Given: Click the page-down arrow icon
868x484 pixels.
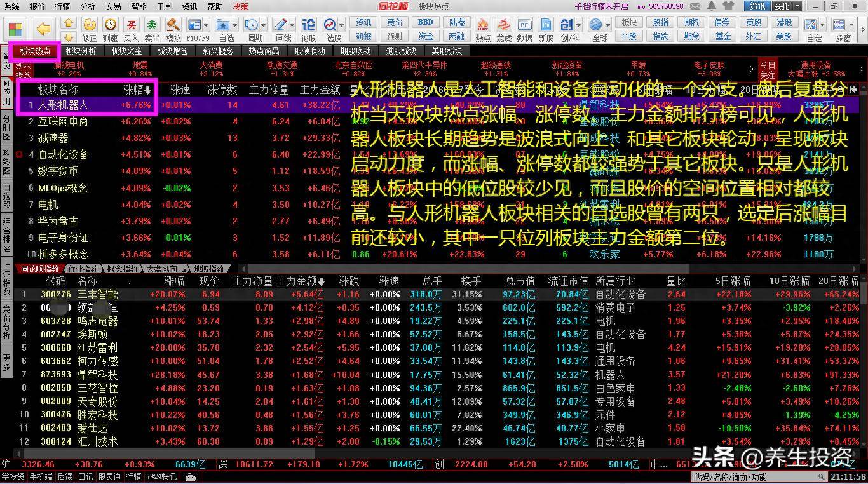Looking at the screenshot, I should [70, 36].
